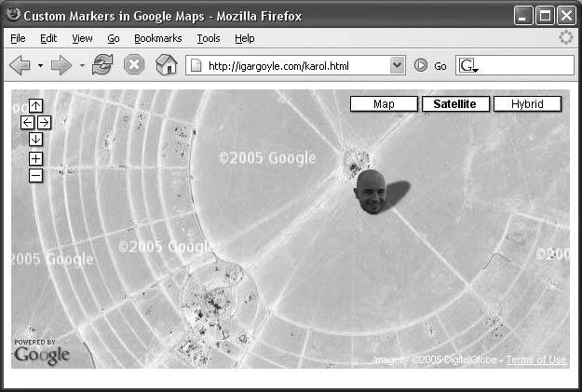582x392 pixels.
Task: Pan the map down with arrow
Action: coord(35,140)
